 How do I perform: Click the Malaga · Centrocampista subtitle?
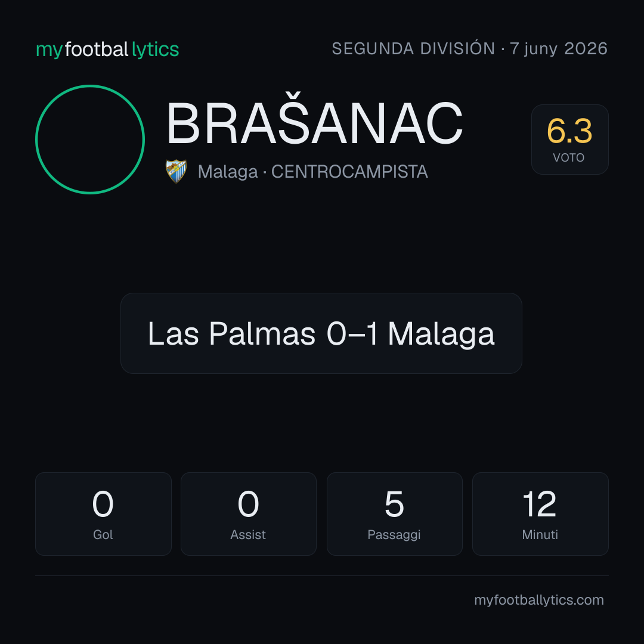pos(312,172)
